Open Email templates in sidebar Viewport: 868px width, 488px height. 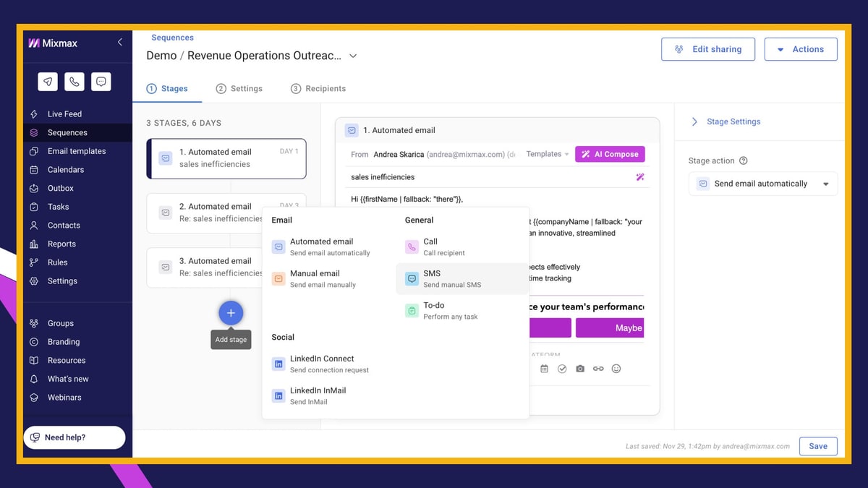pos(77,151)
